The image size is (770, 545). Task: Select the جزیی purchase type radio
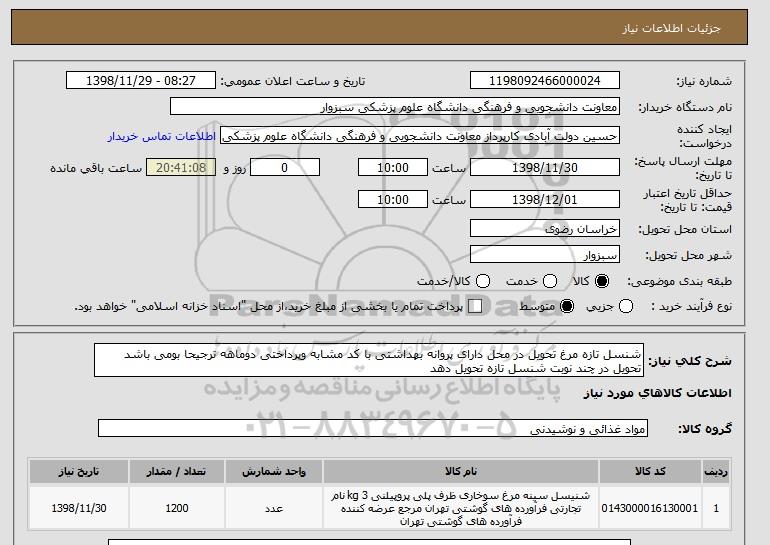point(626,306)
